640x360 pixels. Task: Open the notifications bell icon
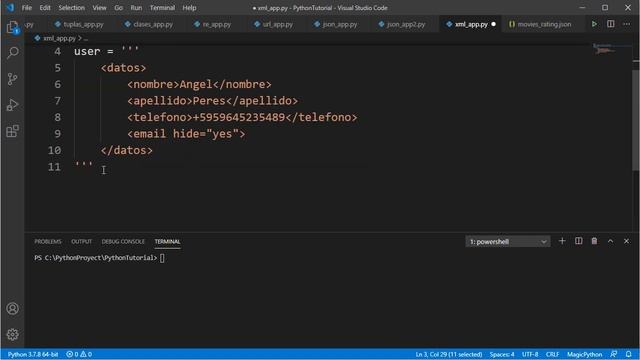[x=629, y=354]
